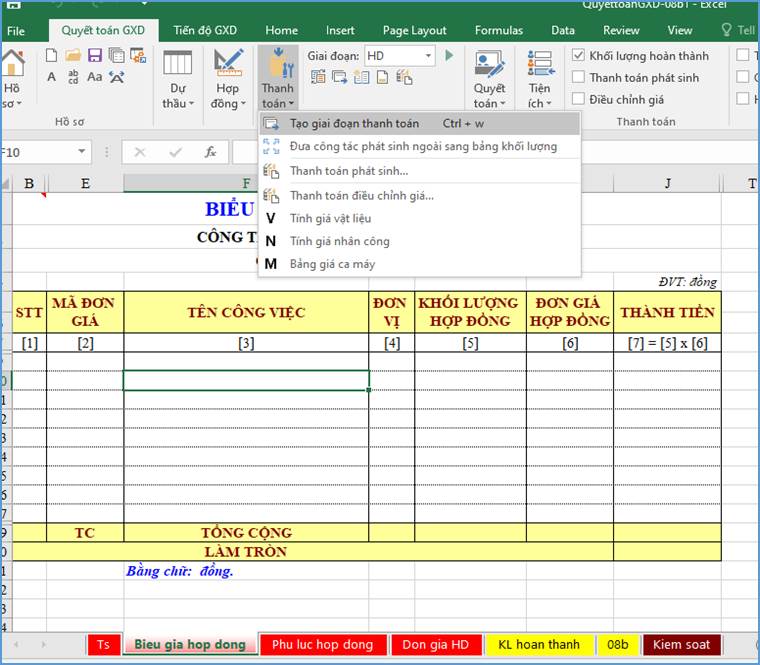The height and width of the screenshot is (665, 760).
Task: Tick the Điều chỉnh giá checkbox
Action: click(x=579, y=99)
